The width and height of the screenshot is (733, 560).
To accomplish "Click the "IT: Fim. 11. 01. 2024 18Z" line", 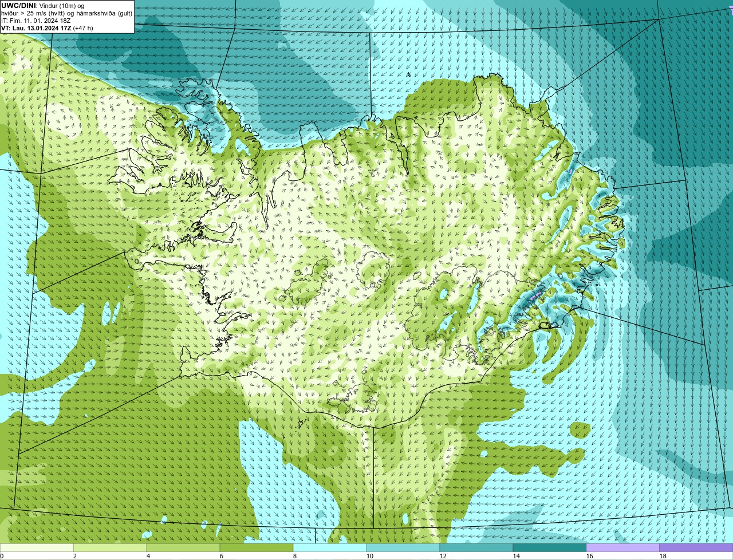I will (x=36, y=21).
